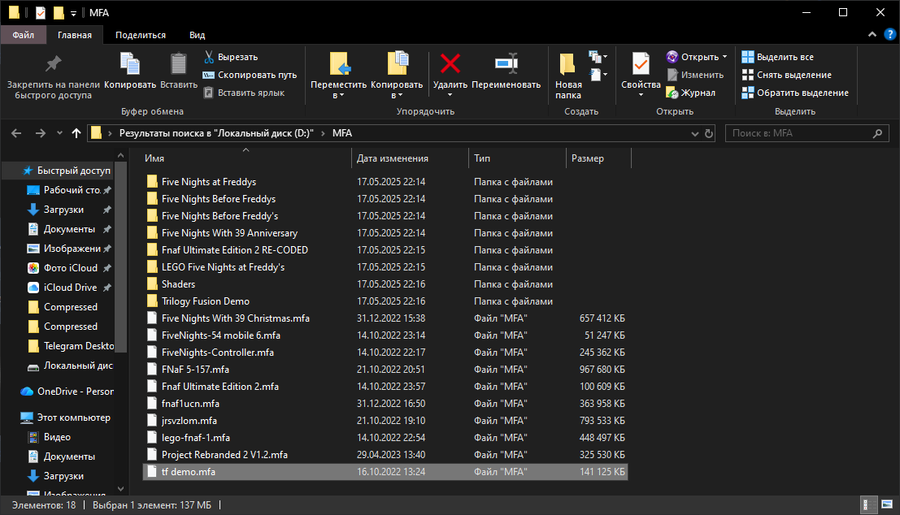This screenshot has height=515, width=900.
Task: Select the fnaf1ucn.mfa file
Action: (x=190, y=404)
